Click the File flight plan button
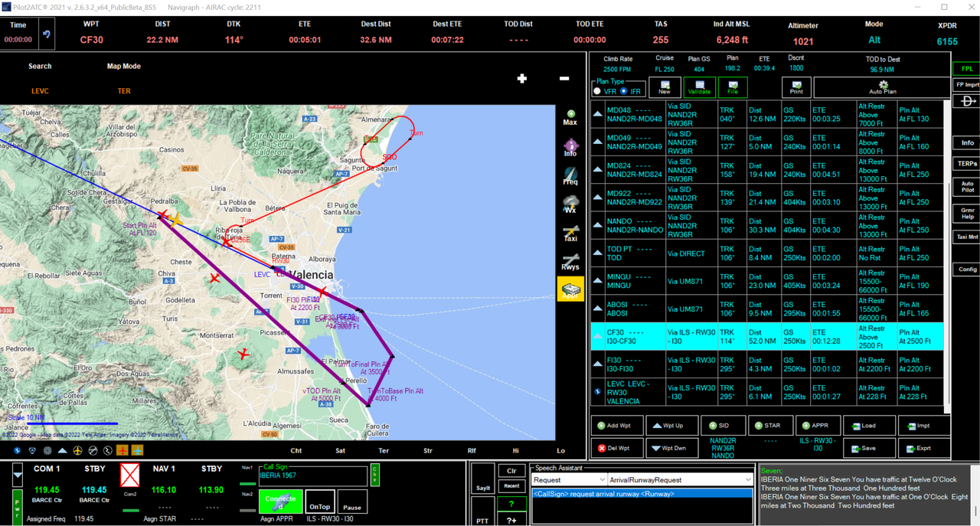 [733, 87]
